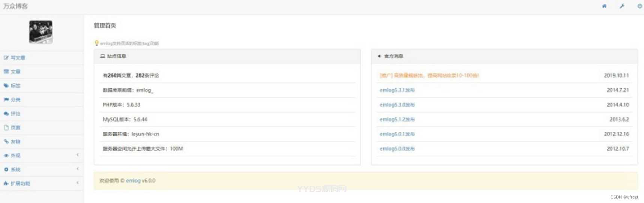
Task: Expand the 系统 submenu chevron
Action: point(78,169)
